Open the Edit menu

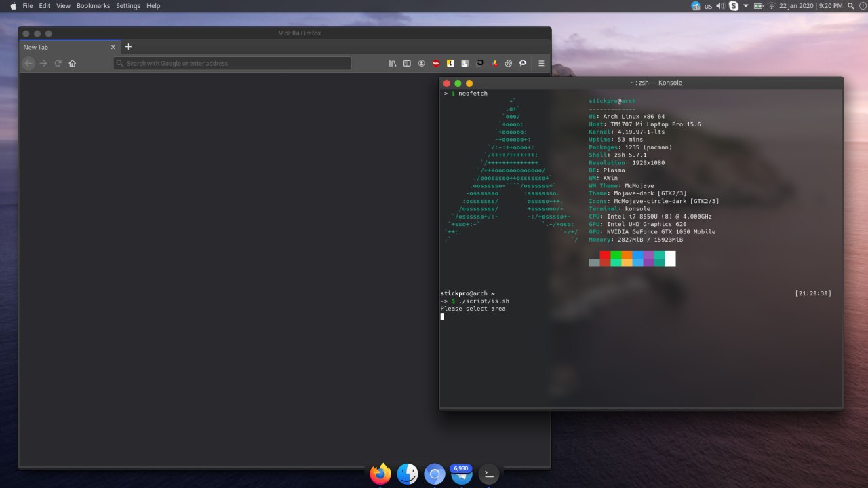45,5
